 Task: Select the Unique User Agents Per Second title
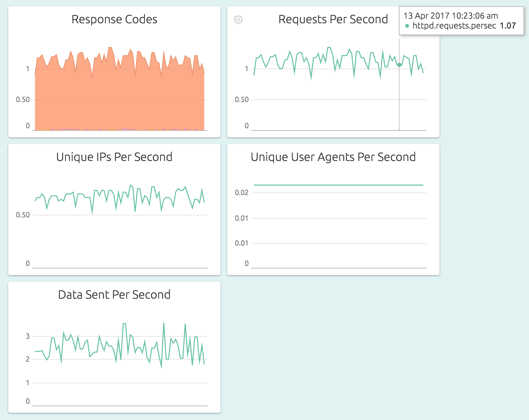click(x=333, y=157)
